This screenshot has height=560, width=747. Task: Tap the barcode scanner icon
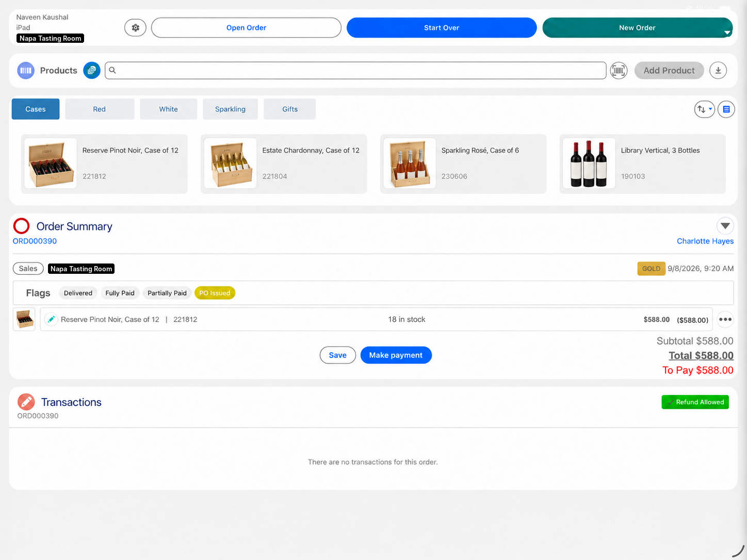click(x=619, y=71)
